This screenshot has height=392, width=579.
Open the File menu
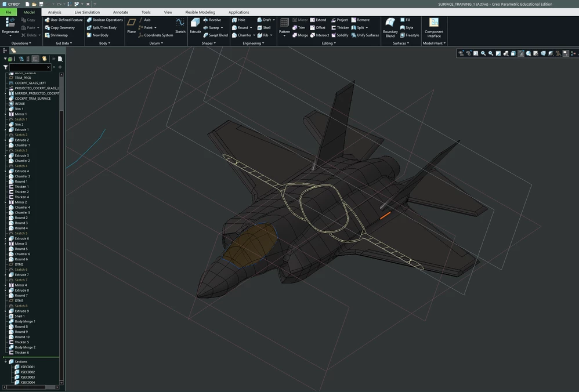[x=8, y=12]
